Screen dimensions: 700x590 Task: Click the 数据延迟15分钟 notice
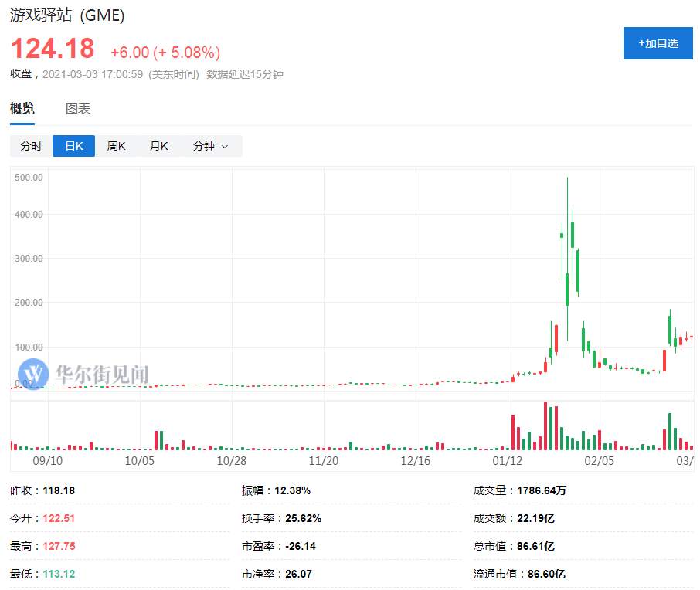[x=245, y=74]
